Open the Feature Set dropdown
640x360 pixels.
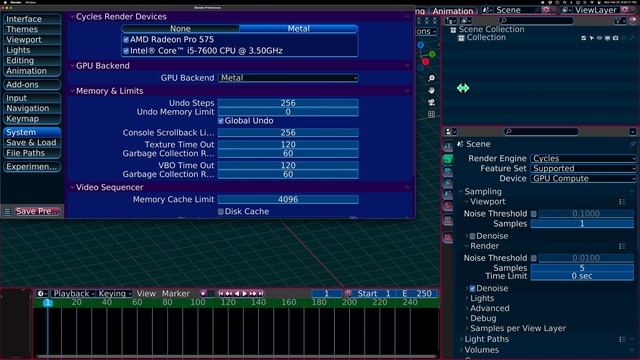coord(583,169)
